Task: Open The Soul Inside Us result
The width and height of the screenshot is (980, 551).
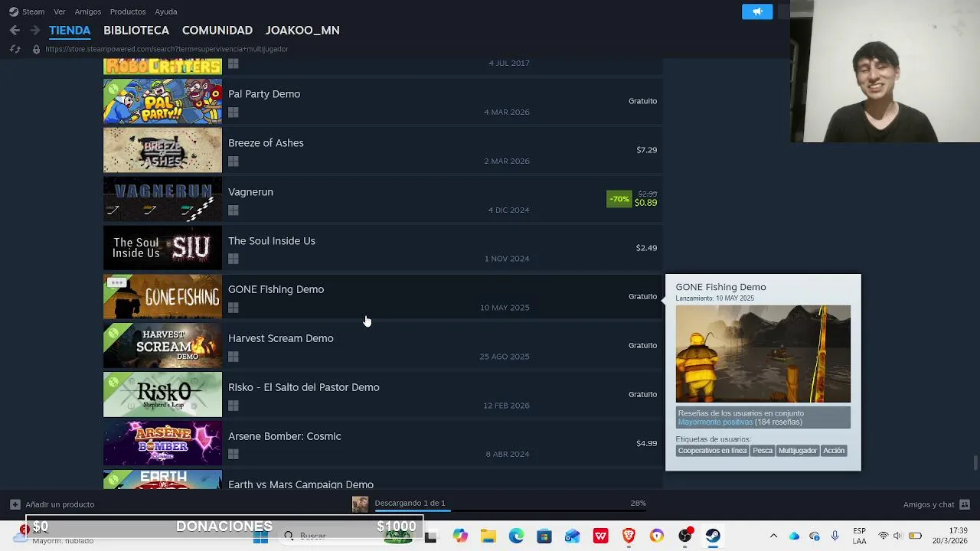Action: click(383, 248)
